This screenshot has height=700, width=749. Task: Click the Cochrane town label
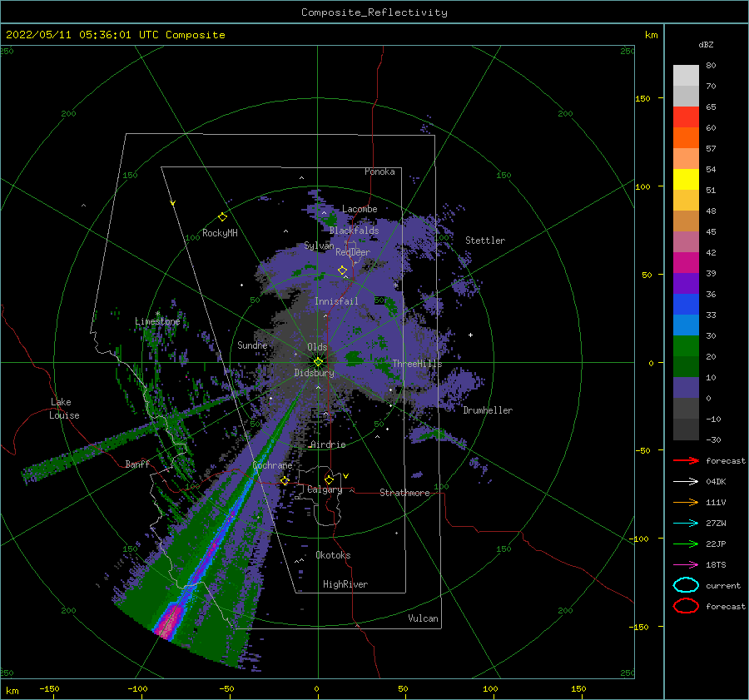click(x=272, y=465)
